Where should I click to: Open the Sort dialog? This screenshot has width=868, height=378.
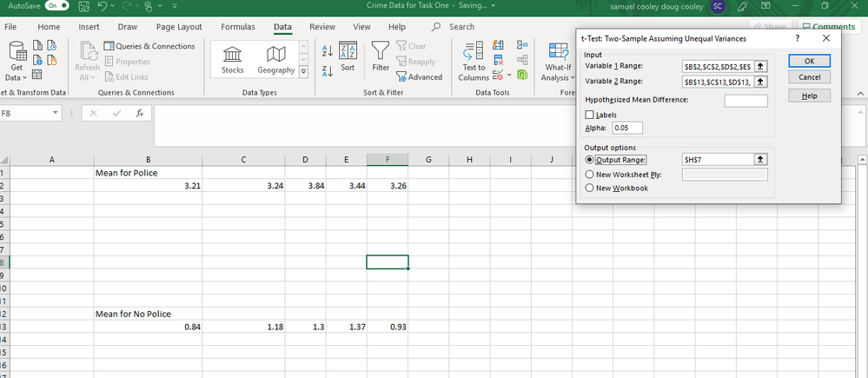[348, 56]
